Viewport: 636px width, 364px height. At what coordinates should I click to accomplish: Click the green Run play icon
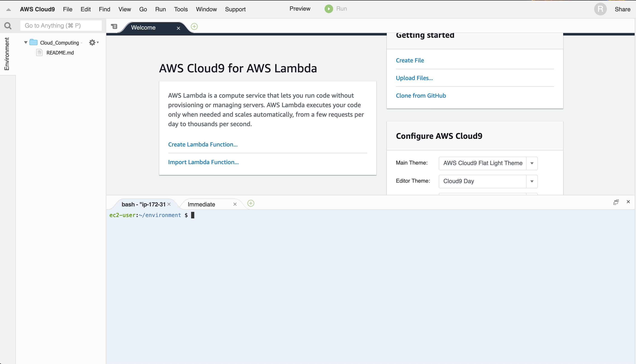pos(329,9)
